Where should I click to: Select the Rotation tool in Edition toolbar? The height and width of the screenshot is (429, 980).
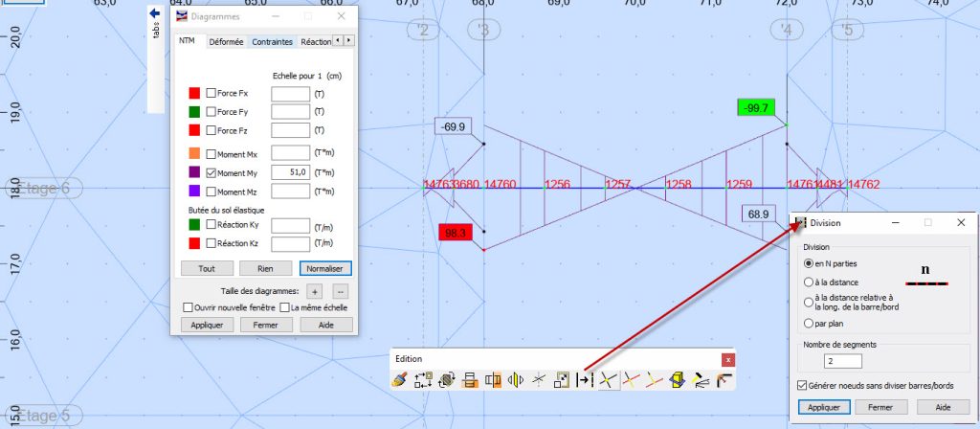[447, 380]
